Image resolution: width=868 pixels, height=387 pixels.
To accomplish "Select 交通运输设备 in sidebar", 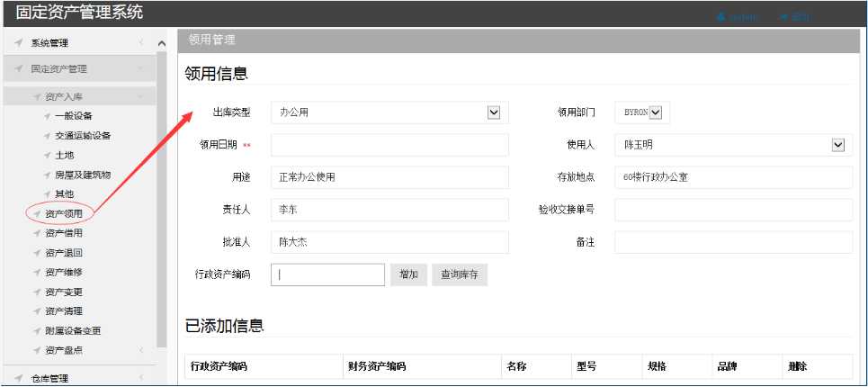I will click(83, 136).
